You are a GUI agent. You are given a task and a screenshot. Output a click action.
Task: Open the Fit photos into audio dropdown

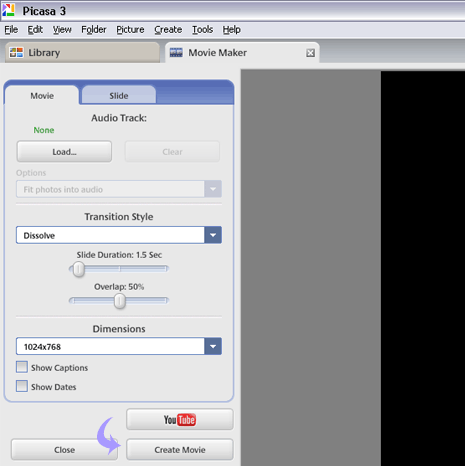[x=119, y=189]
